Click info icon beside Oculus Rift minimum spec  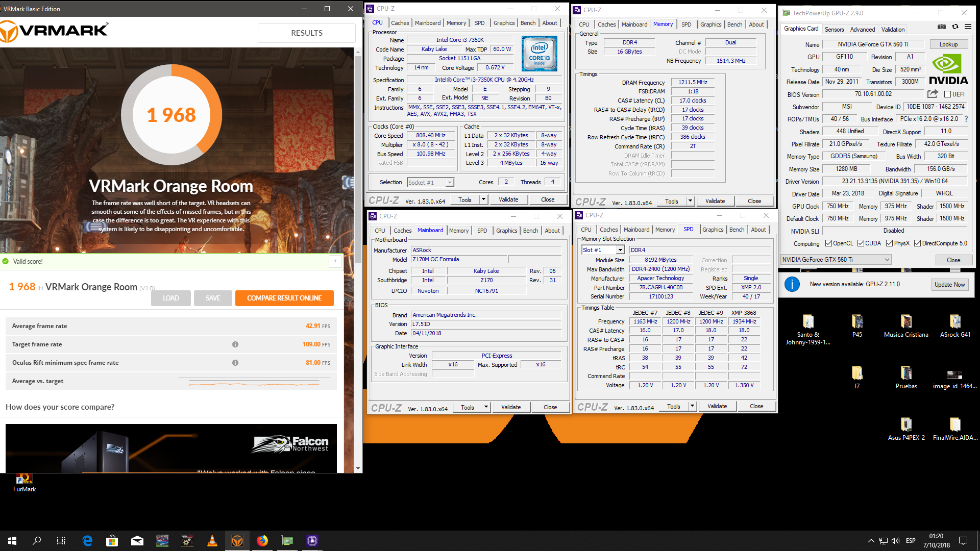(x=235, y=363)
